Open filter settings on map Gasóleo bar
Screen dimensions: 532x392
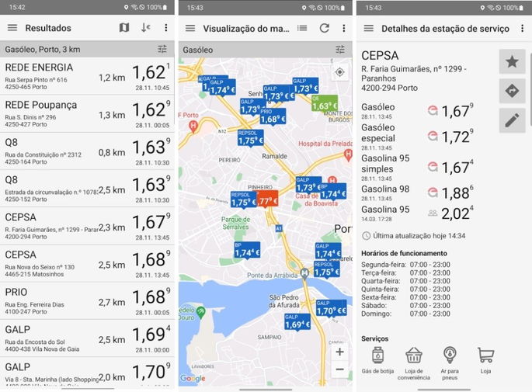click(x=340, y=49)
